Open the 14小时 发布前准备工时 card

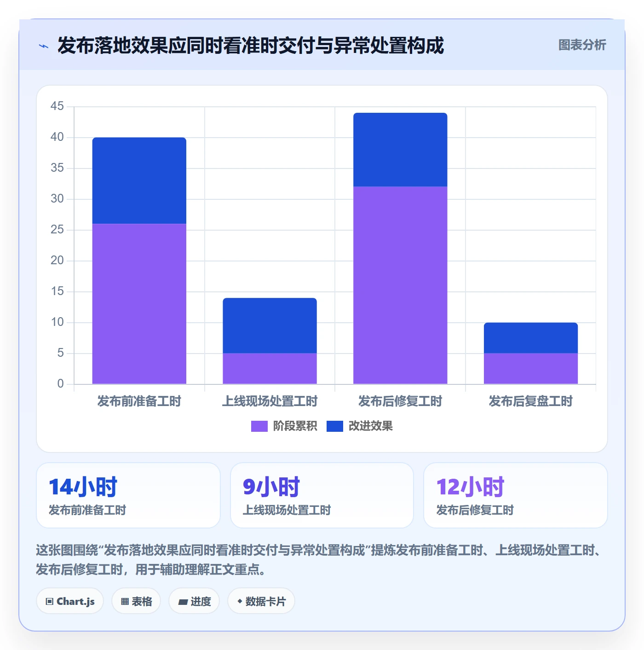pos(128,495)
